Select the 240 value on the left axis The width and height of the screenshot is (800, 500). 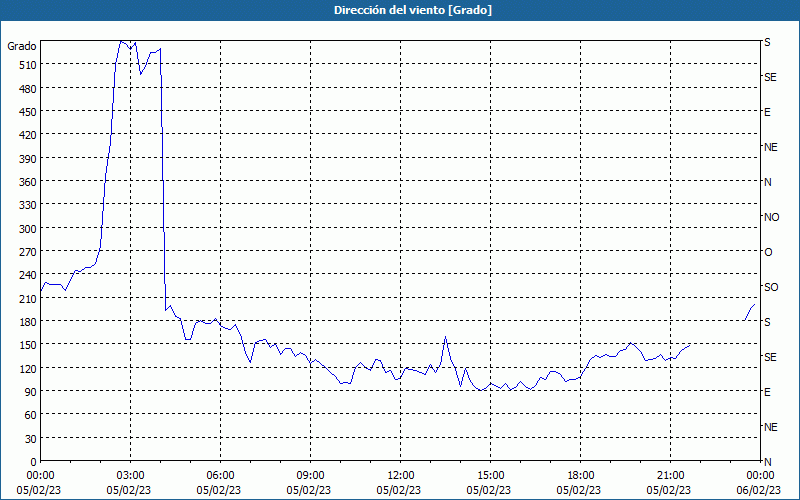click(x=28, y=276)
